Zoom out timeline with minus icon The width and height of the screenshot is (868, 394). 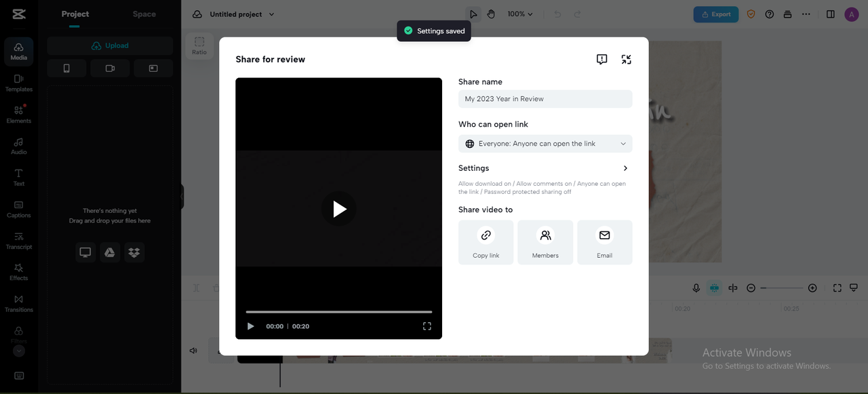coord(751,288)
